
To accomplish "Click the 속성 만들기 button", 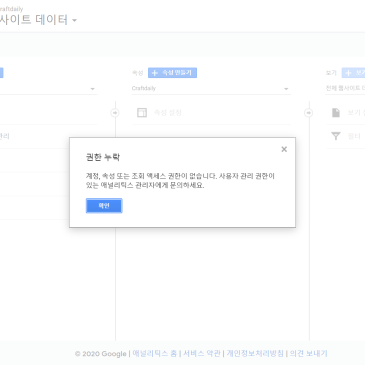I will (x=172, y=73).
